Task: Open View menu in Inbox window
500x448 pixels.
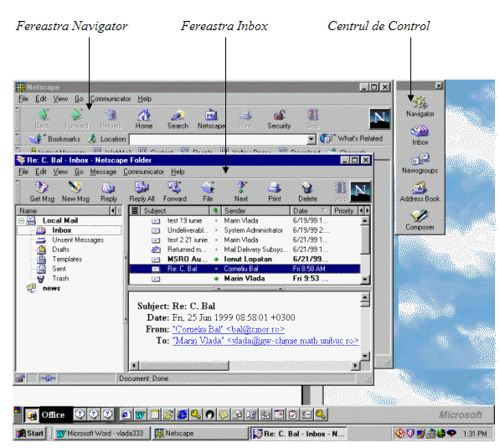Action: 60,172
